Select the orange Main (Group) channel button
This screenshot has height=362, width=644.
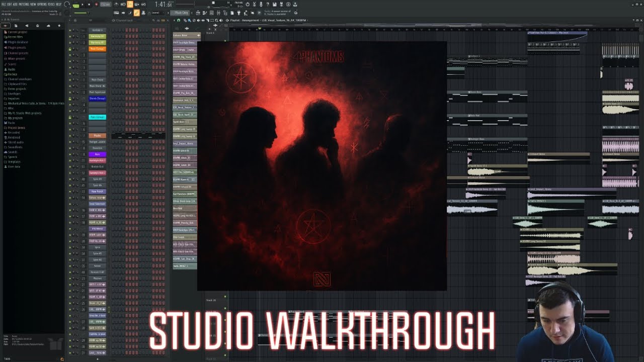point(97,49)
